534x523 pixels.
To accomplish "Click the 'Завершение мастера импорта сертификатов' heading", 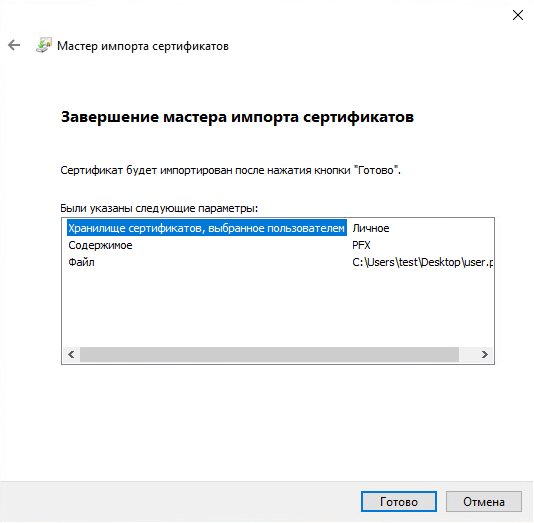I will [237, 117].
